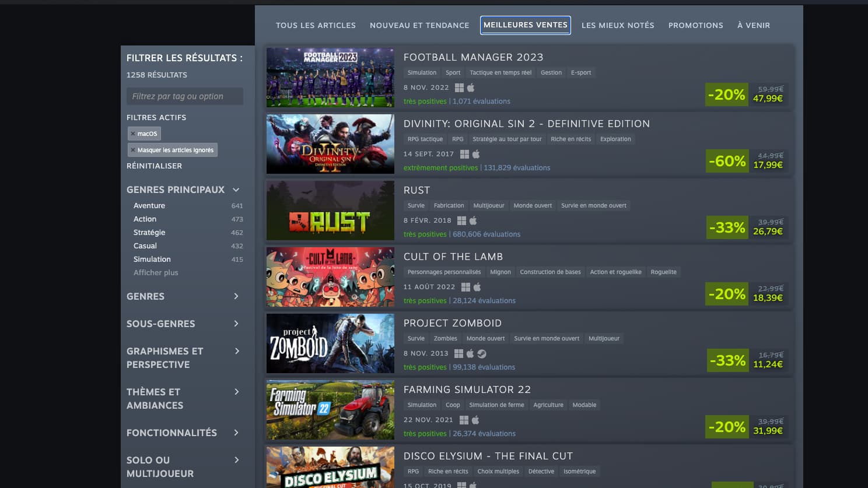Click Agriculture tag on Farming Simulator 22

coord(548,405)
